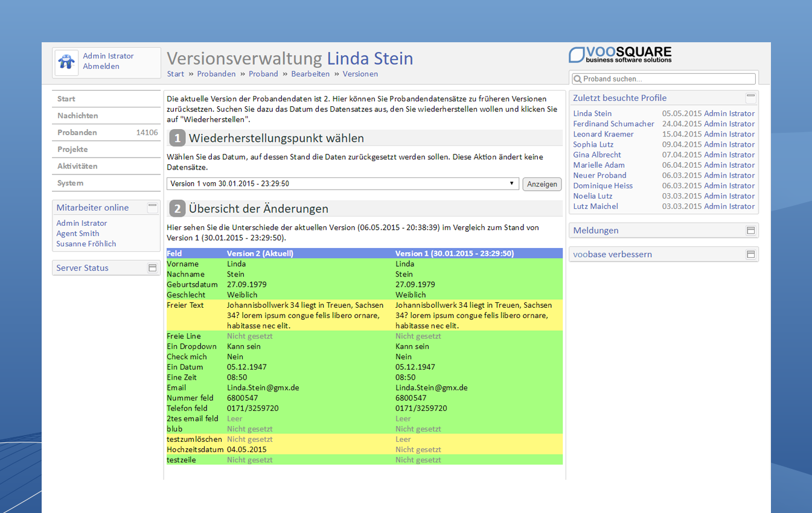Click Admin Istrator beside Linda Stein row
This screenshot has height=513, width=812.
click(x=729, y=113)
